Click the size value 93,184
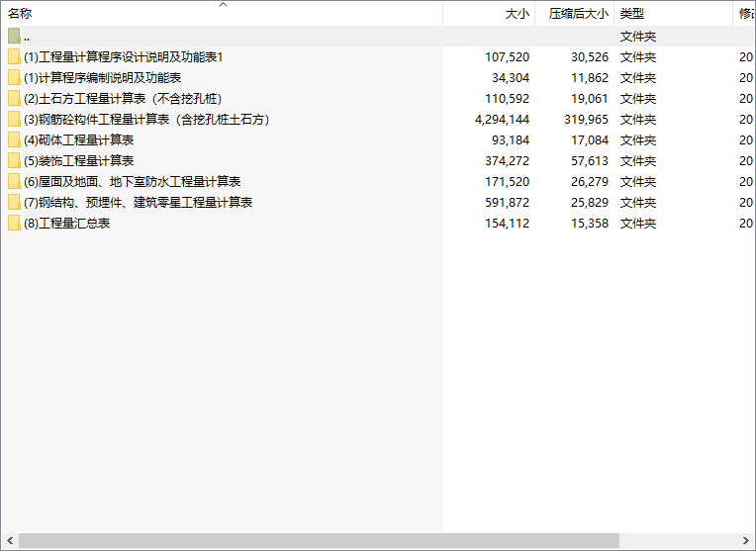This screenshot has height=551, width=756. coord(511,139)
